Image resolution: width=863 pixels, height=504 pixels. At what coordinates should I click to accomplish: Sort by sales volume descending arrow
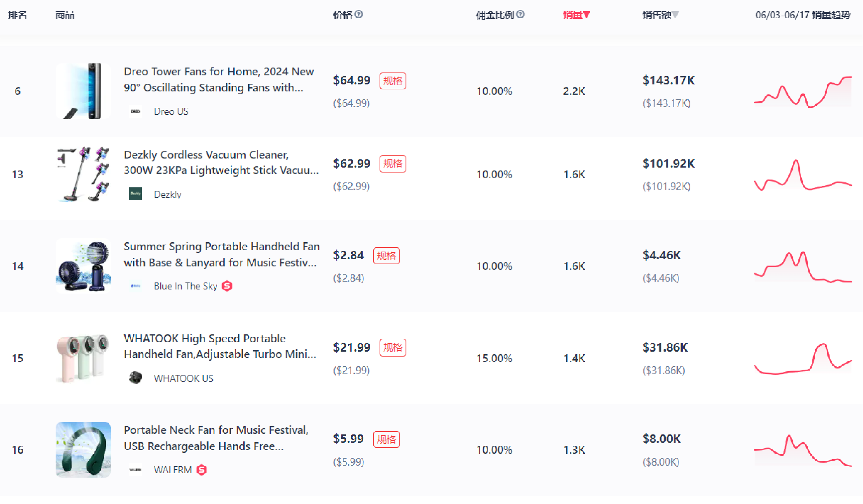[x=586, y=15]
